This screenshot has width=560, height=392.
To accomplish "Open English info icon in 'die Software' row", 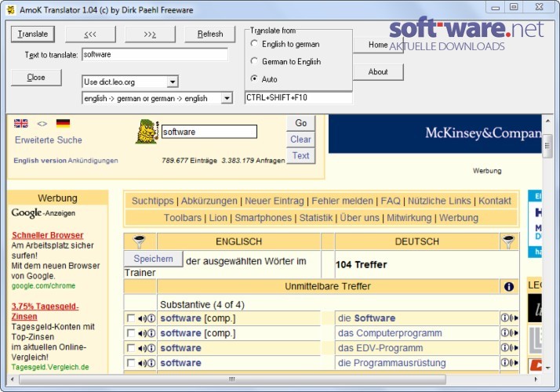I will (151, 318).
